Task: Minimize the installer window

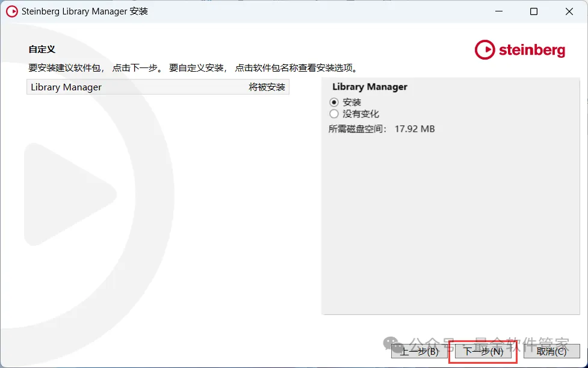Action: [x=499, y=11]
